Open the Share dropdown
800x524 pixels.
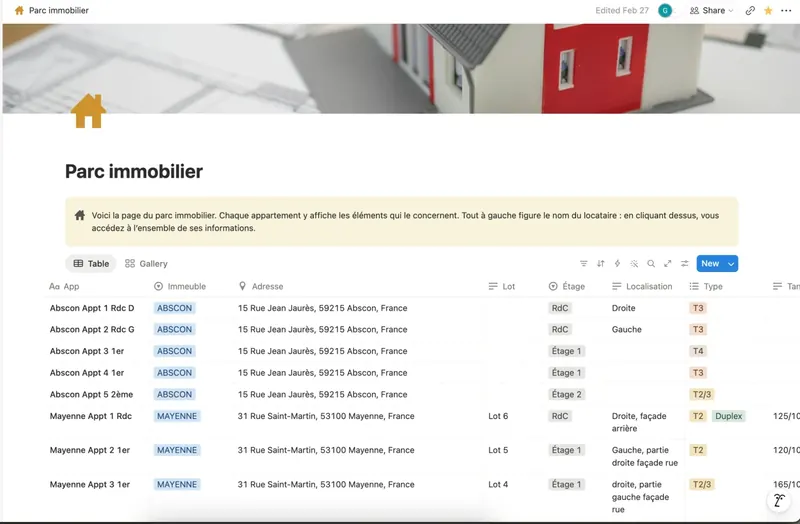tap(711, 10)
